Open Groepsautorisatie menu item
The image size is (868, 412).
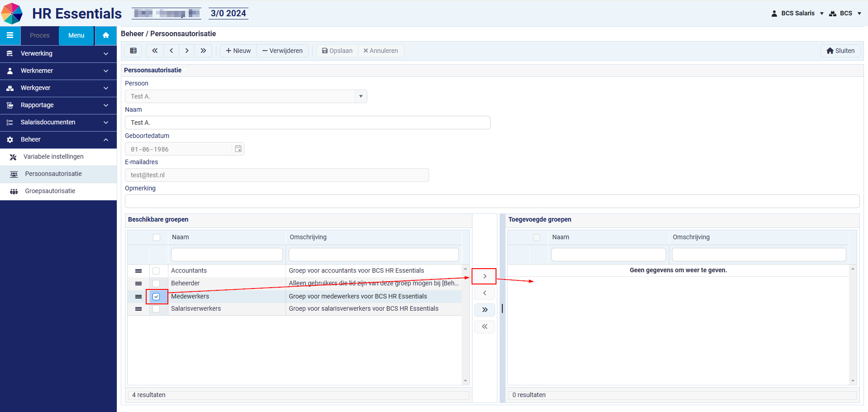pos(58,191)
